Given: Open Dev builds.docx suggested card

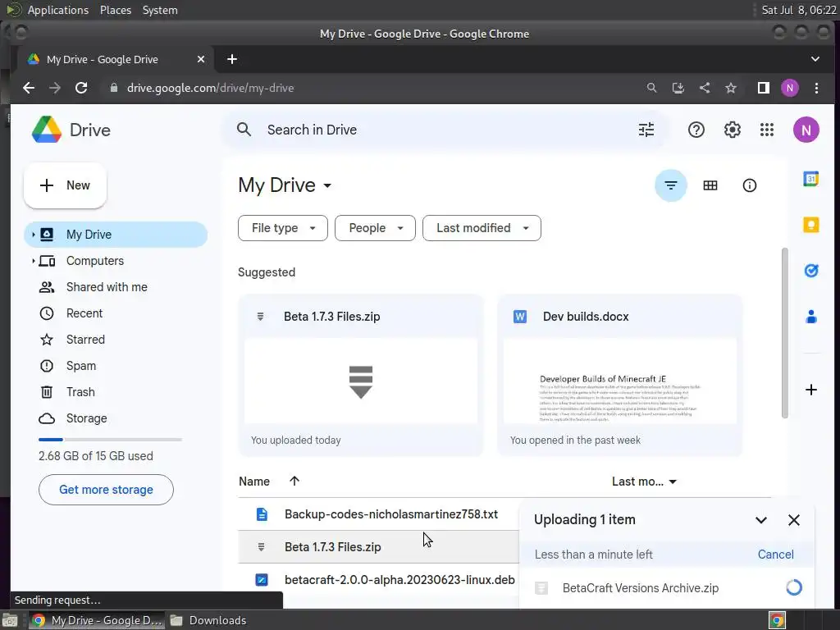Looking at the screenshot, I should [x=620, y=375].
